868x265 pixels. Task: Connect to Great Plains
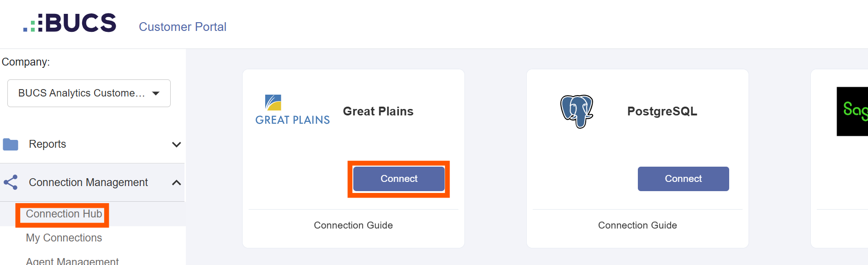[x=399, y=179]
